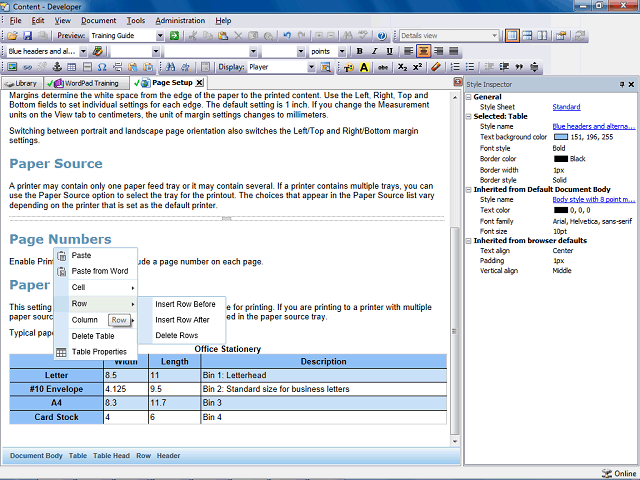This screenshot has width=640, height=480.
Task: Click the numbered list icon
Action: tap(455, 67)
